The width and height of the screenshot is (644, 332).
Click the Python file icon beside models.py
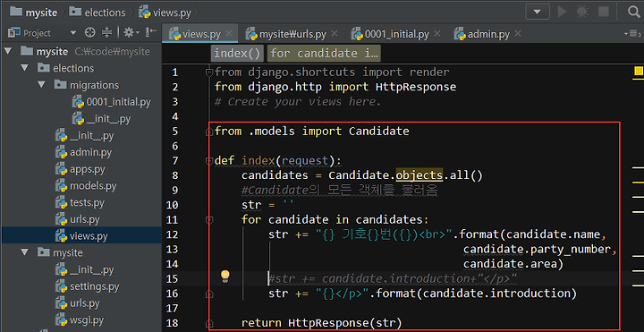(x=61, y=186)
